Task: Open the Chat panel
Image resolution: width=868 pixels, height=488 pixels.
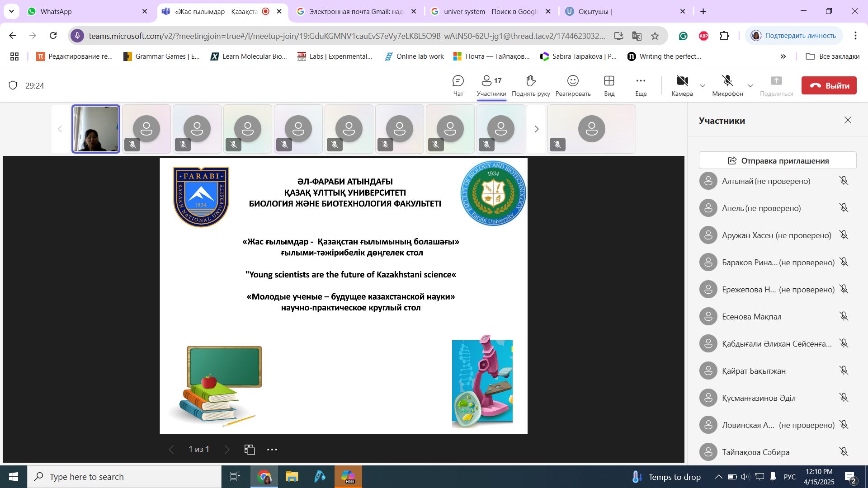Action: [x=458, y=85]
